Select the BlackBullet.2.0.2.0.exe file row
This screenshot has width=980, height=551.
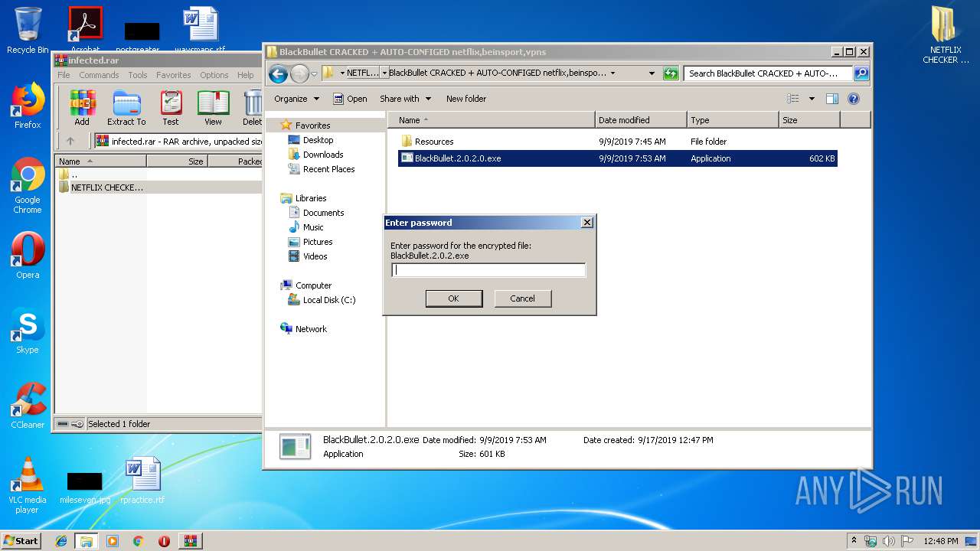tap(617, 158)
